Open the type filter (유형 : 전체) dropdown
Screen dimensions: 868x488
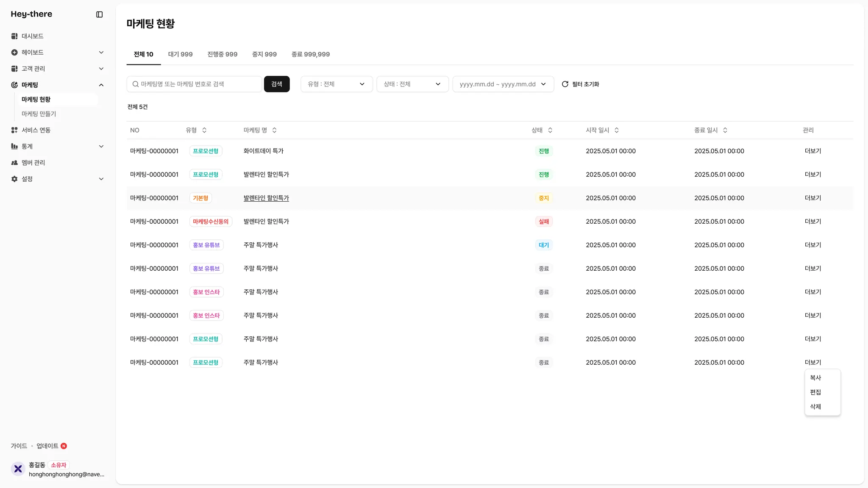pyautogui.click(x=337, y=84)
